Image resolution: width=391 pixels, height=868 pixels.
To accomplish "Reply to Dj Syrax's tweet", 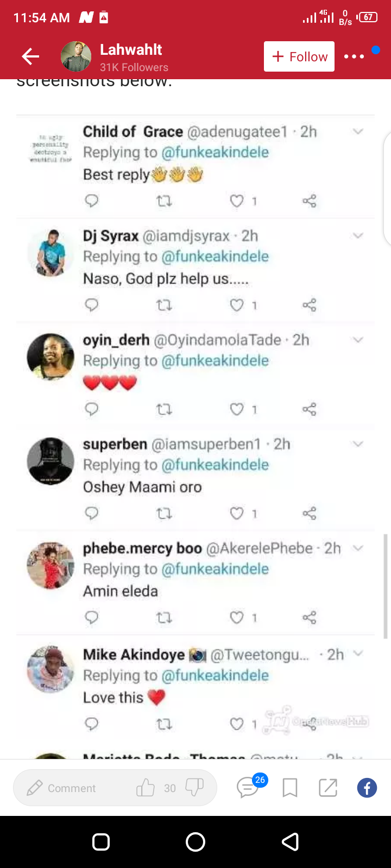I will 92,305.
